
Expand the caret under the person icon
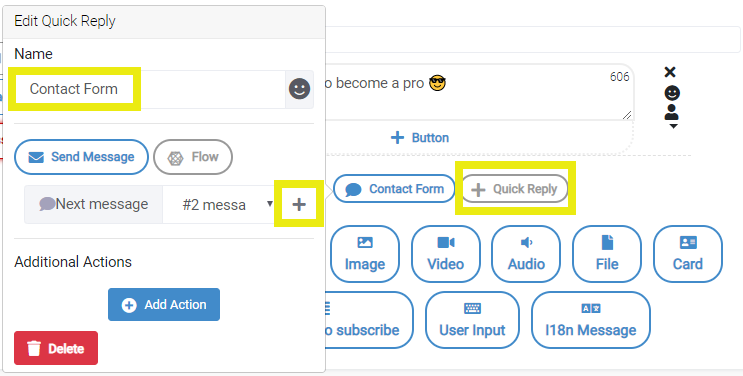[x=673, y=126]
